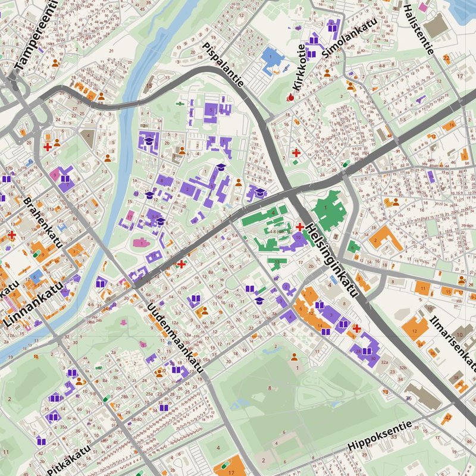This screenshot has height=476, width=476.
Task: Select the Pispalantie street label
Action: point(223,65)
